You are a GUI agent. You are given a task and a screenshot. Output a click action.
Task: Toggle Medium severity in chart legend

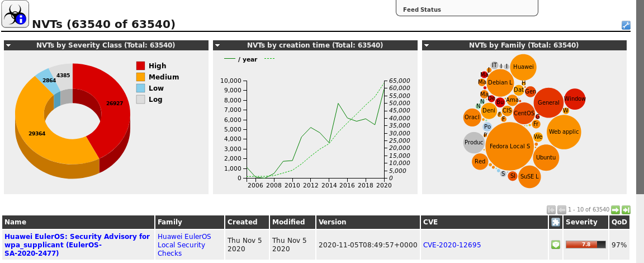pos(140,77)
